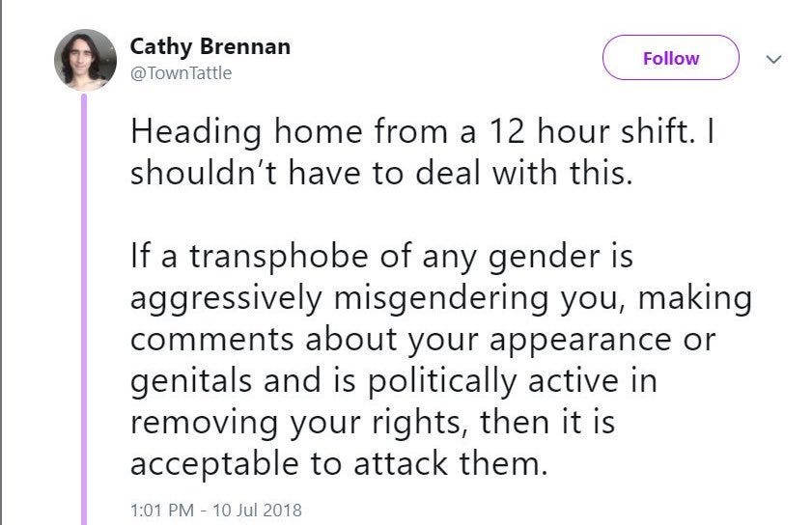Expand the tweet options chevron menu

(773, 59)
